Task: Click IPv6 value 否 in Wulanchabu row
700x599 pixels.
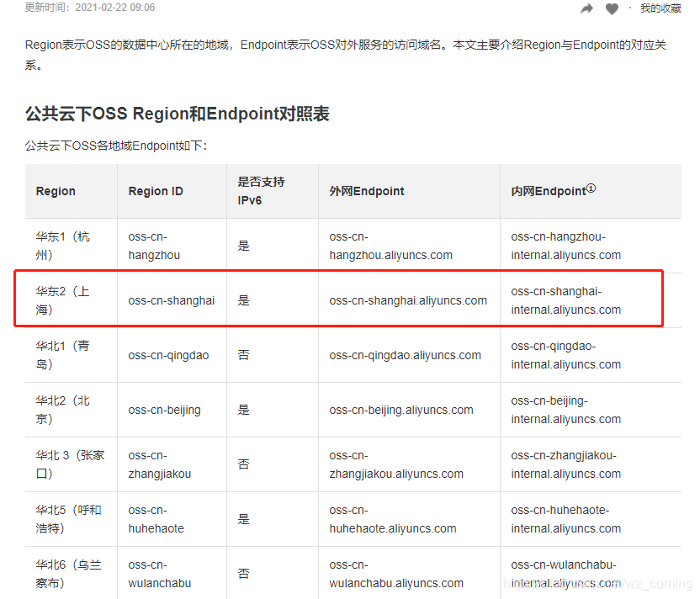Action: (x=243, y=574)
